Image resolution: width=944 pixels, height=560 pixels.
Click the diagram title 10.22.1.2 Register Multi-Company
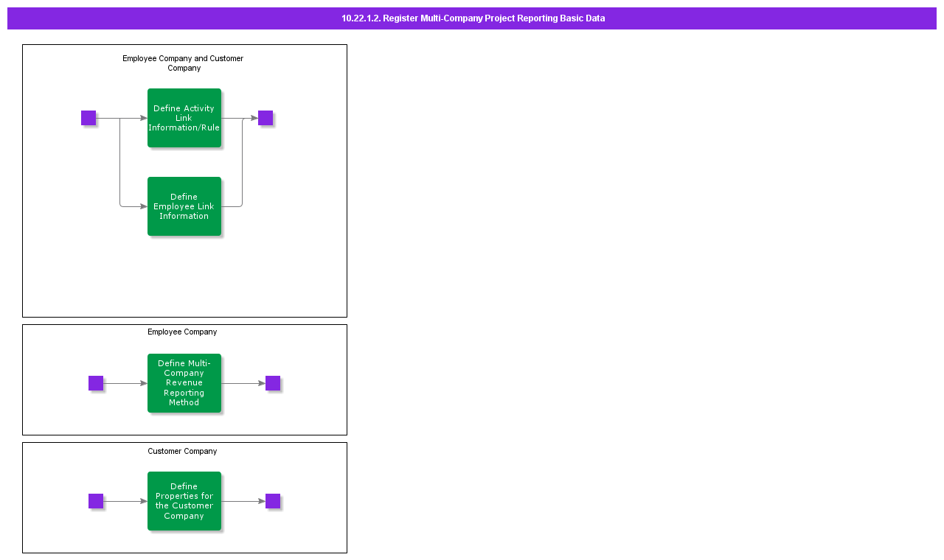pos(472,18)
